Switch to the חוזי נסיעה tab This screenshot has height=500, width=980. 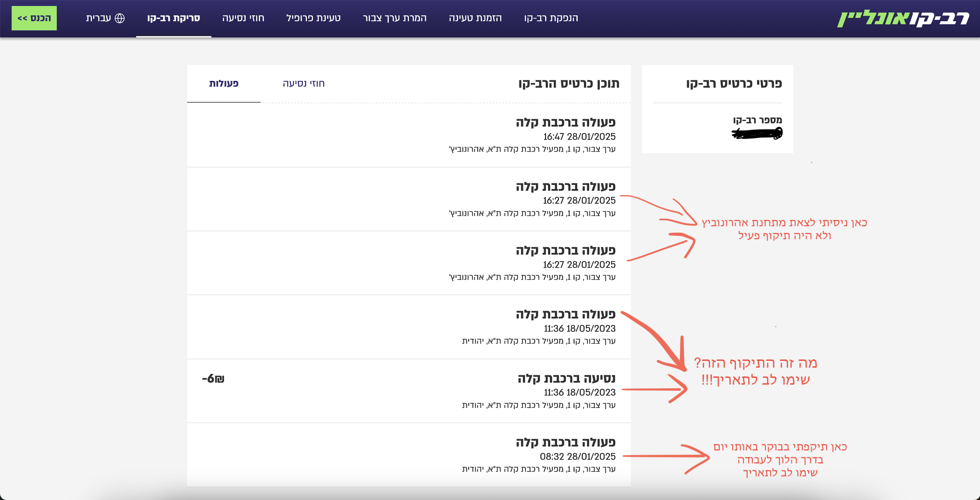[x=302, y=83]
